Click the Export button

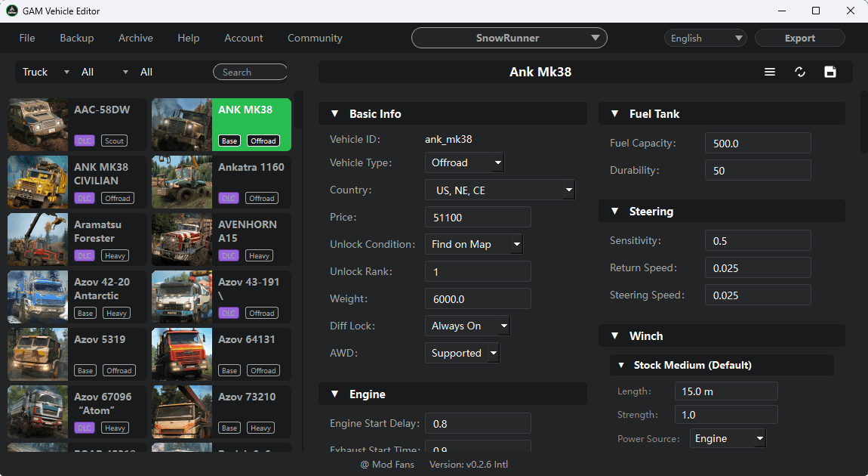click(x=800, y=38)
